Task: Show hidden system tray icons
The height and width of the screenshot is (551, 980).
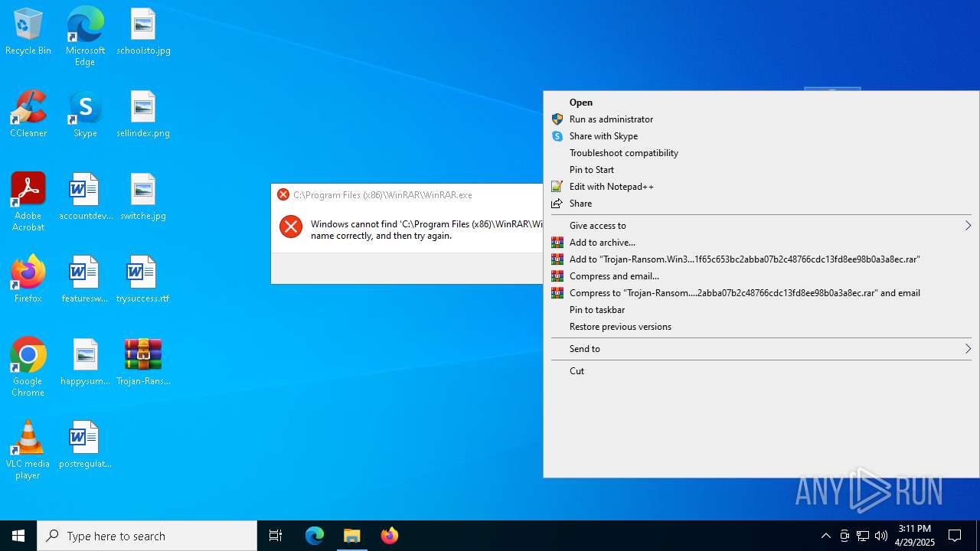Action: (826, 536)
